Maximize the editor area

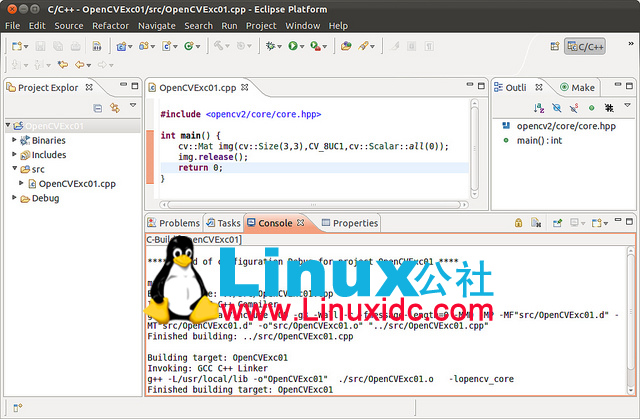coord(481,86)
